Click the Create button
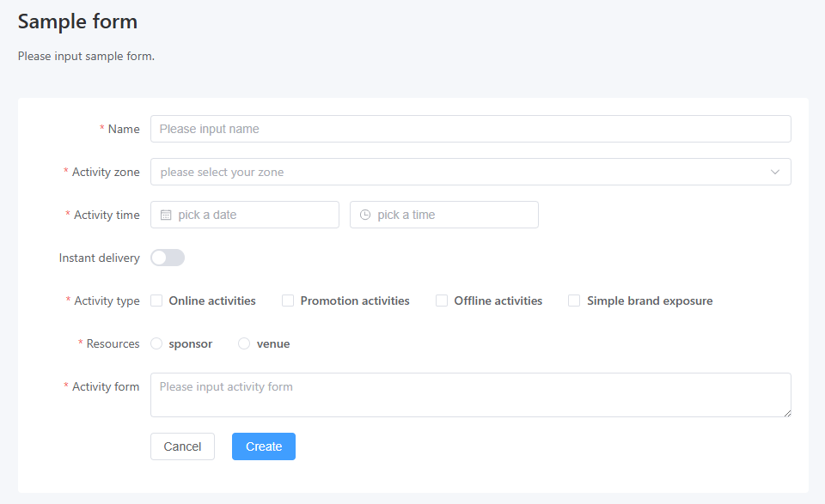Image resolution: width=825 pixels, height=504 pixels. click(264, 446)
